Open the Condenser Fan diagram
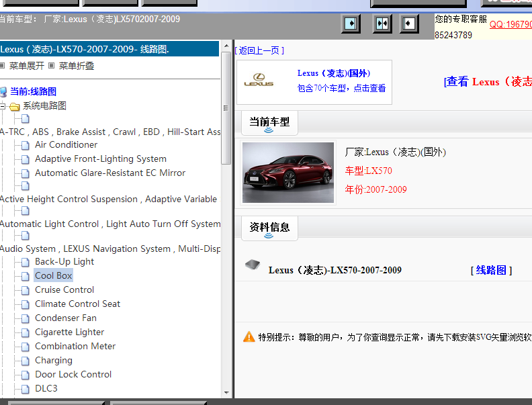Viewport: 532px width, 405px height. 66,318
